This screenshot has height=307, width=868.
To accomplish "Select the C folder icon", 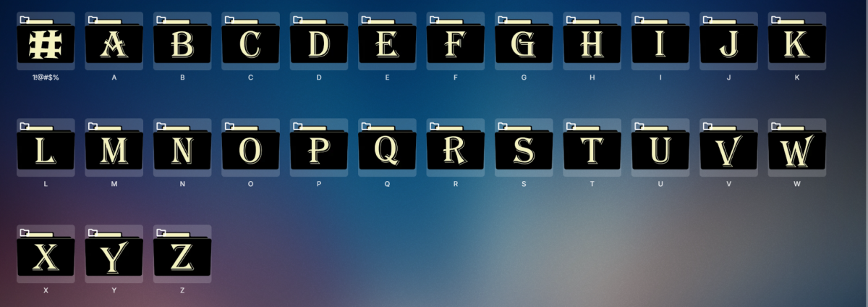I will coord(251,41).
